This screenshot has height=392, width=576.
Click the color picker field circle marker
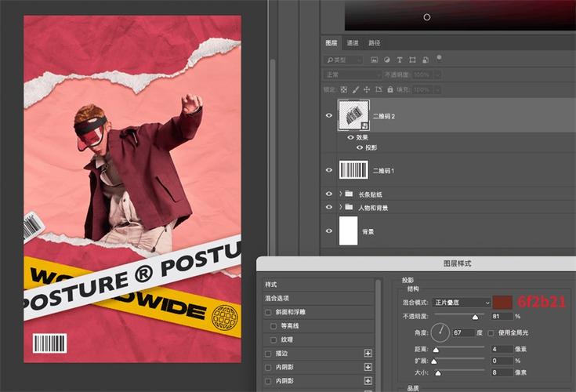tap(427, 17)
